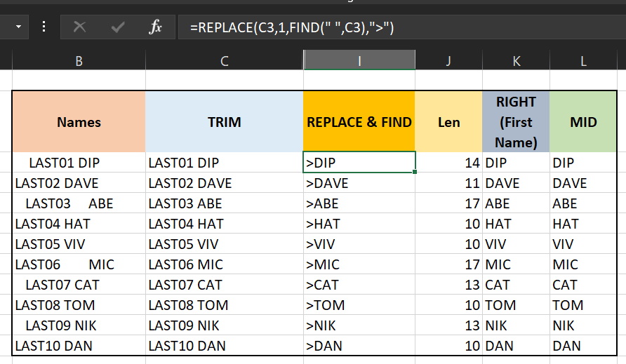Click the Cancel (X) formula icon
The height and width of the screenshot is (364, 626).
pyautogui.click(x=80, y=27)
